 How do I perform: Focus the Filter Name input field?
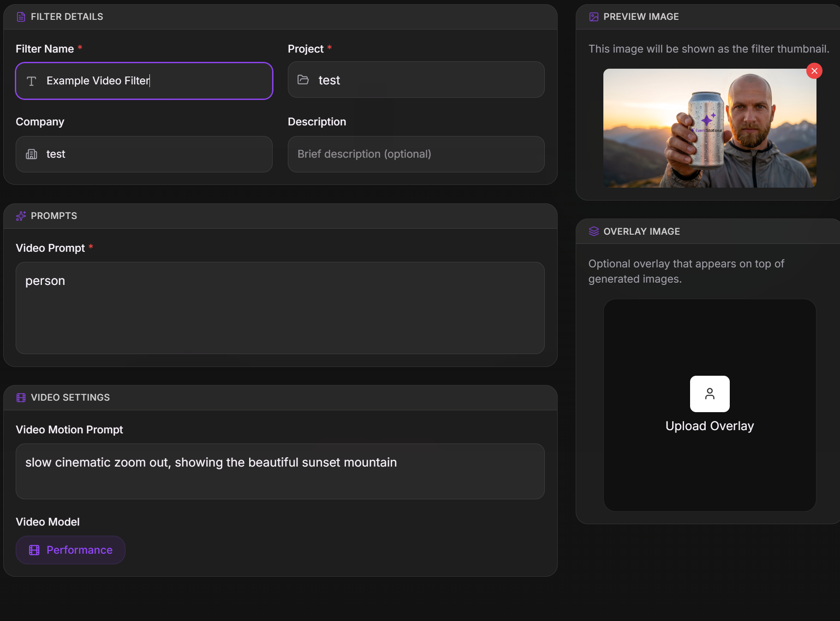(144, 81)
